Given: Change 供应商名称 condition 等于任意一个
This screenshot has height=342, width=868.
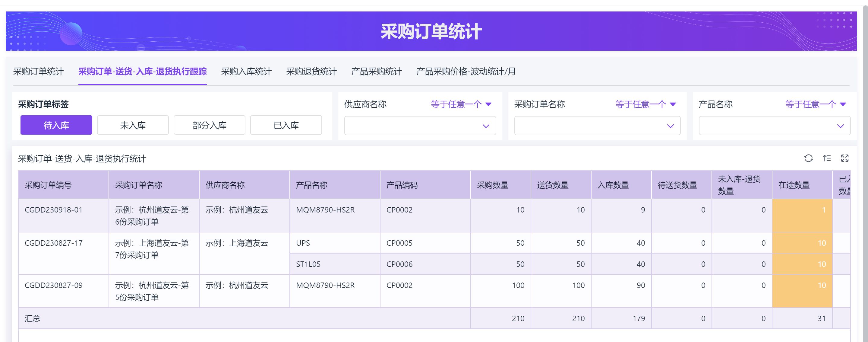Looking at the screenshot, I should [461, 104].
